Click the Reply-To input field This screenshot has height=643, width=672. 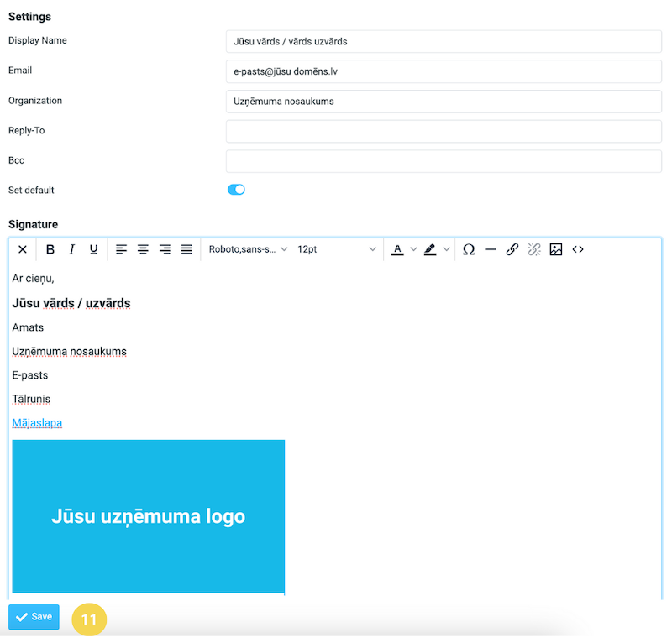tap(444, 131)
